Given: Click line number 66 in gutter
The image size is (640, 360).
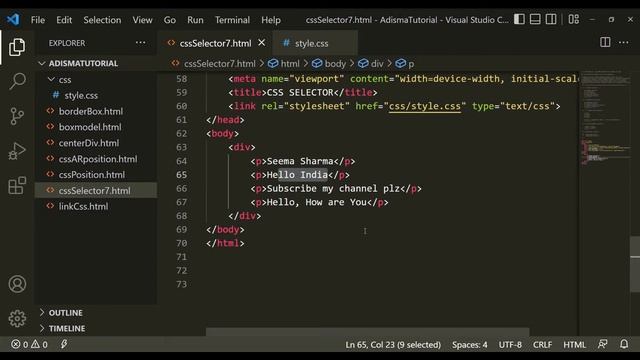Looking at the screenshot, I should [x=182, y=189].
